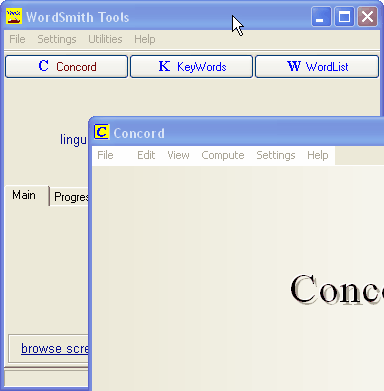The width and height of the screenshot is (384, 391).
Task: Maximize the WordSmith Tools window
Action: pyautogui.click(x=344, y=17)
